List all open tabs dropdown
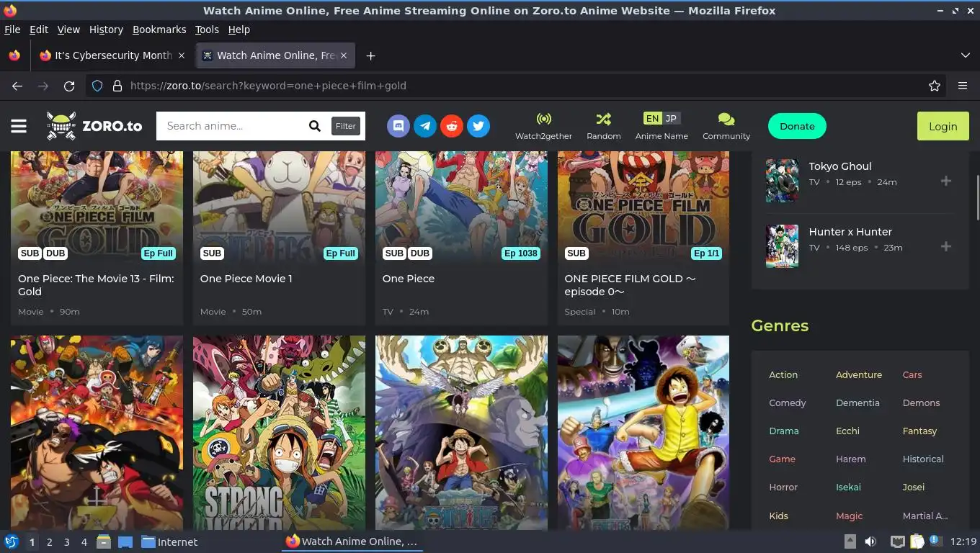The image size is (980, 553). [966, 55]
